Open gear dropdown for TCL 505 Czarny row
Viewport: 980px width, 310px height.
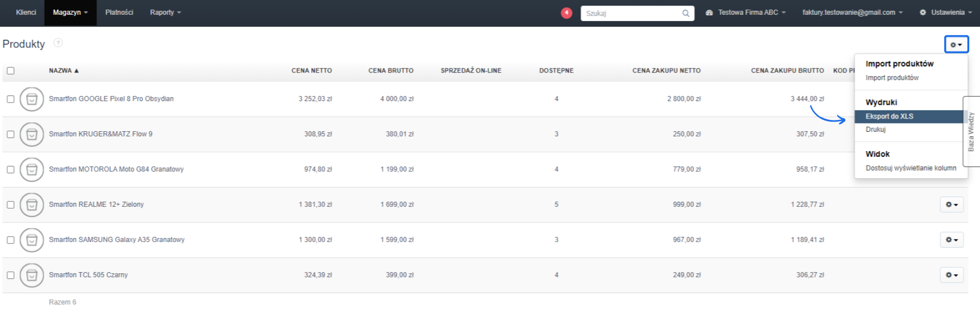pos(952,275)
